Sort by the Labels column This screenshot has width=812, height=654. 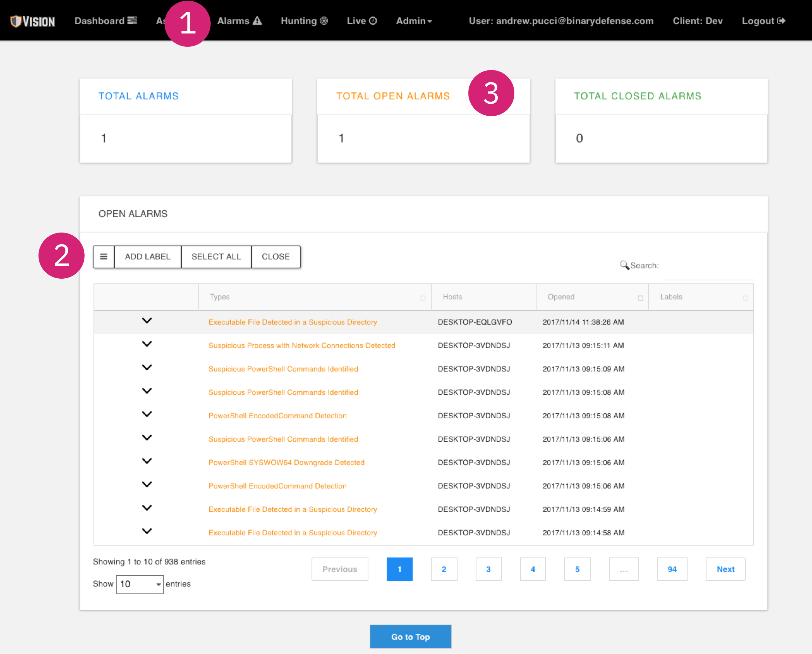[701, 297]
